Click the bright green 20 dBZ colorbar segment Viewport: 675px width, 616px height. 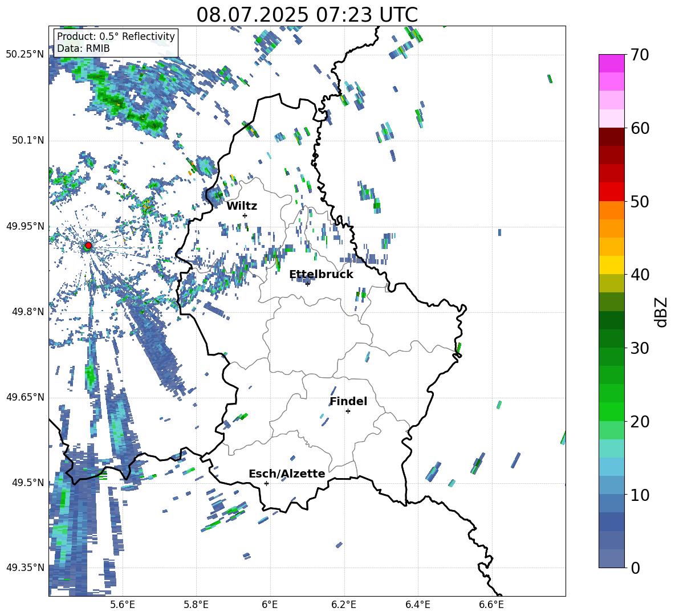611,411
